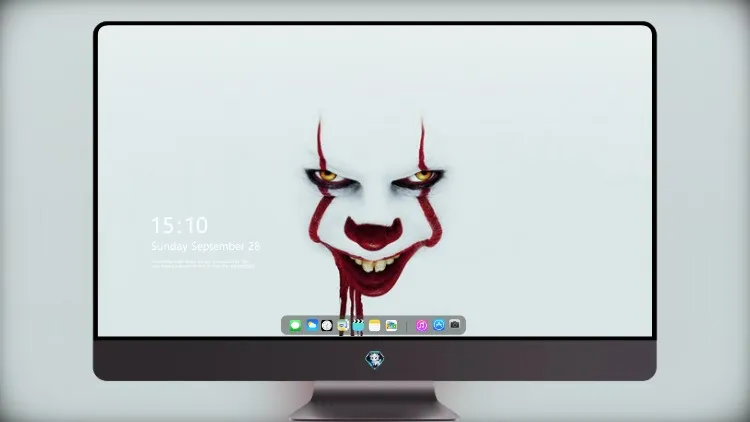Open the Photos gallery app in dock
This screenshot has height=422, width=750.
click(391, 325)
